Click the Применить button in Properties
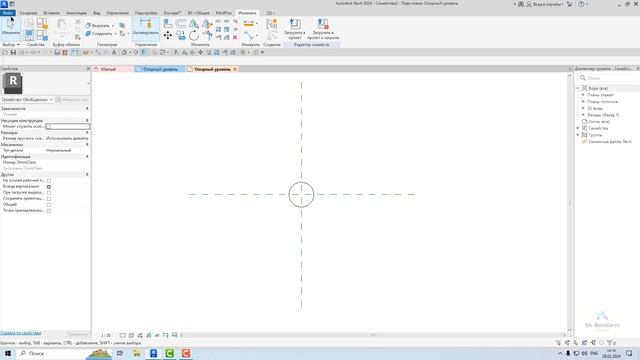This screenshot has width=640, height=360. tap(77, 334)
